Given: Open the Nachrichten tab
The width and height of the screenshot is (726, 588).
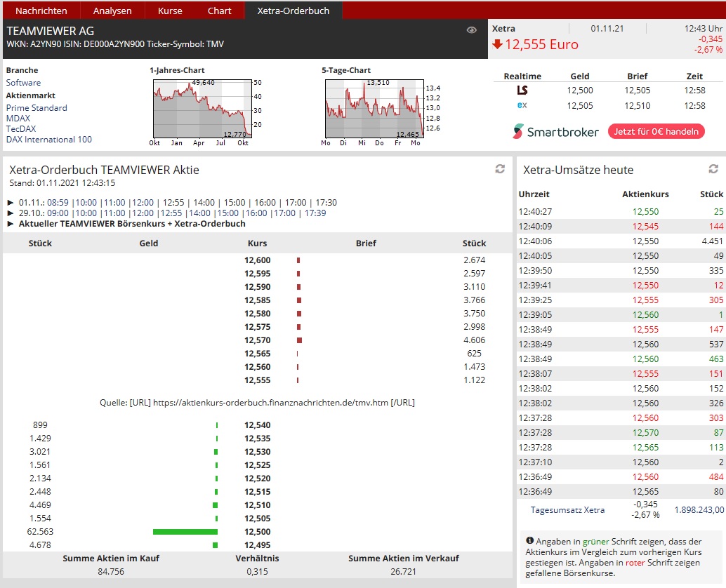Looking at the screenshot, I should click(41, 11).
